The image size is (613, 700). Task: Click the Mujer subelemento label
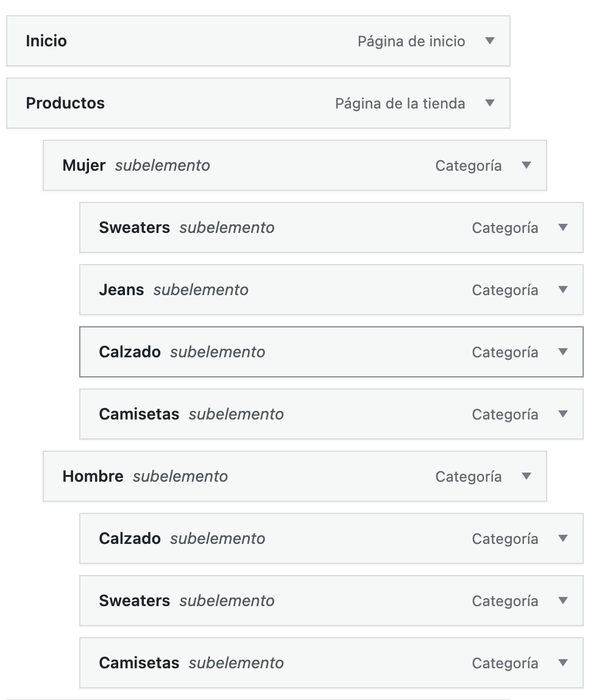click(162, 165)
